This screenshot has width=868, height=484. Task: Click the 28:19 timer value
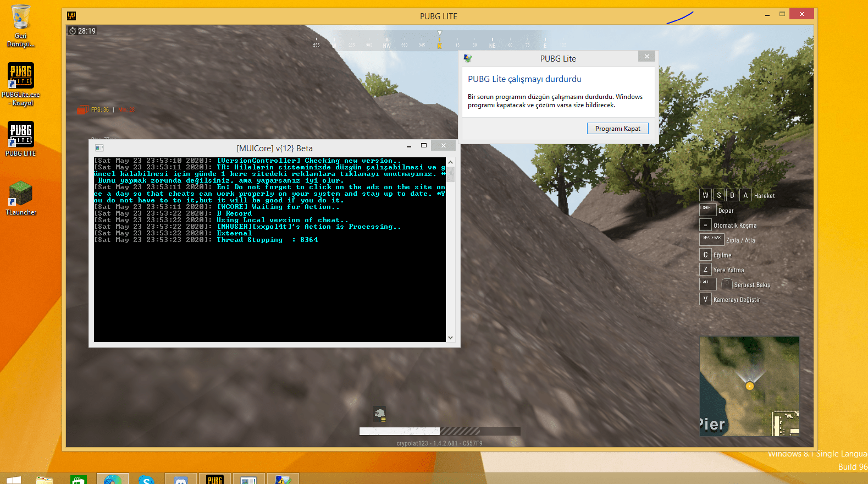point(87,31)
